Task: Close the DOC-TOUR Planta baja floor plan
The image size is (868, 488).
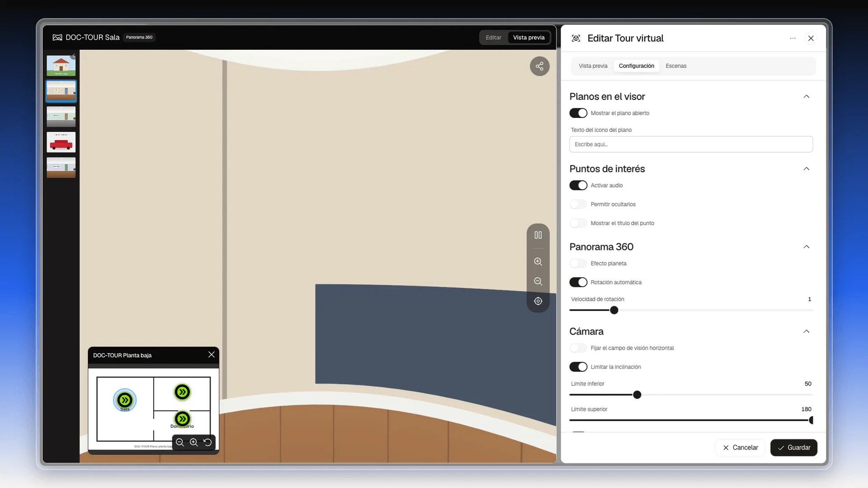Action: point(211,355)
